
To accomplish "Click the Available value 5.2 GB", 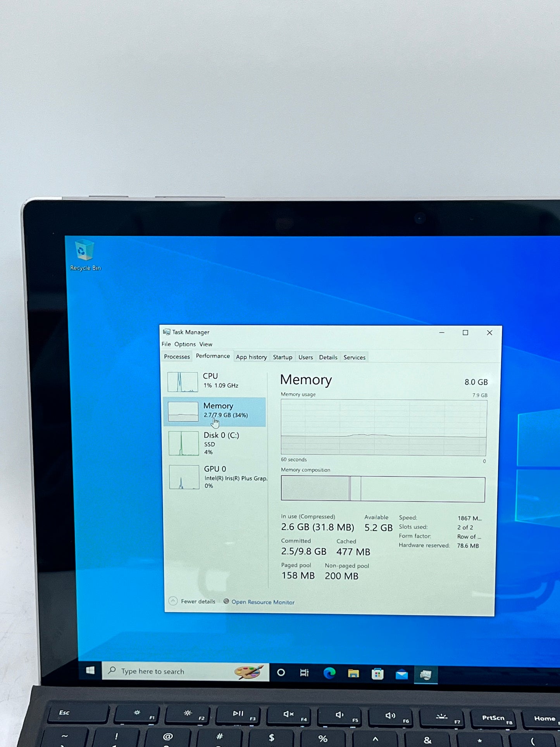I will [378, 528].
